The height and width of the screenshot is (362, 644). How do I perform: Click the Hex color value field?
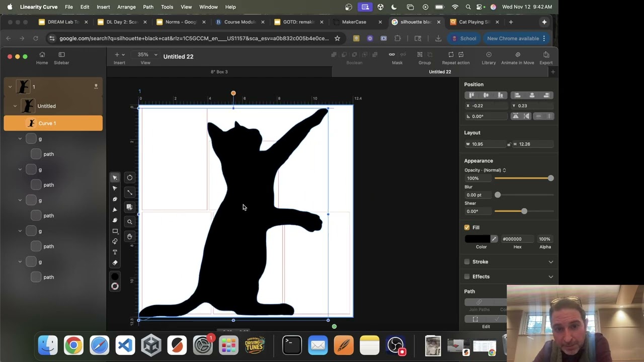click(x=517, y=239)
